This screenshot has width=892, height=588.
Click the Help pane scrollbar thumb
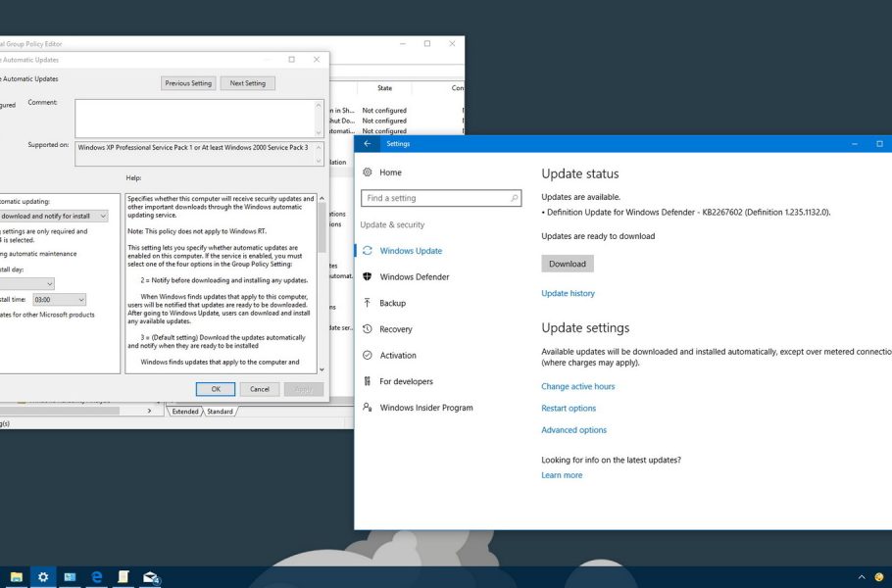322,227
